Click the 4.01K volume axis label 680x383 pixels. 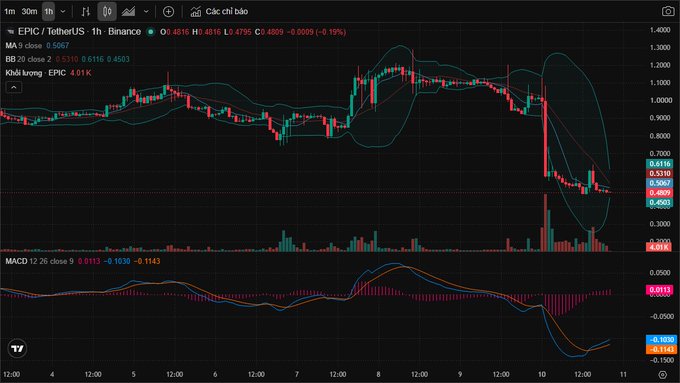tap(659, 247)
